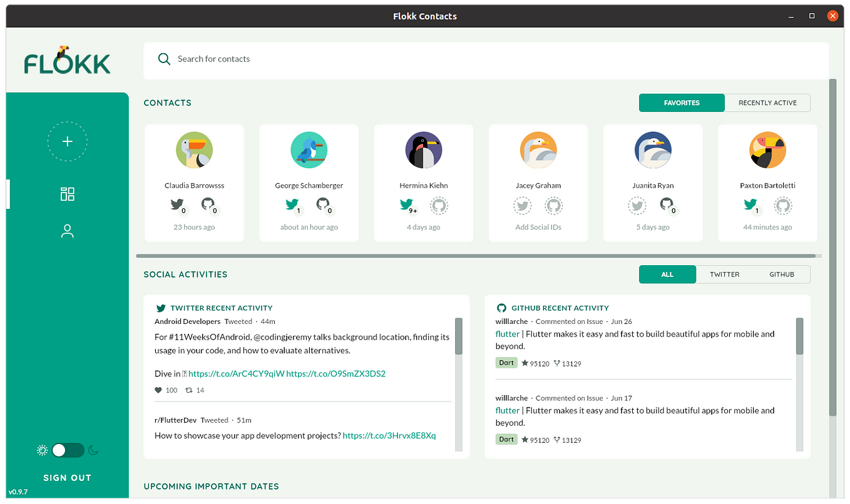Open Juanita Ryan avatar
Image resolution: width=850 pixels, height=504 pixels.
(653, 150)
